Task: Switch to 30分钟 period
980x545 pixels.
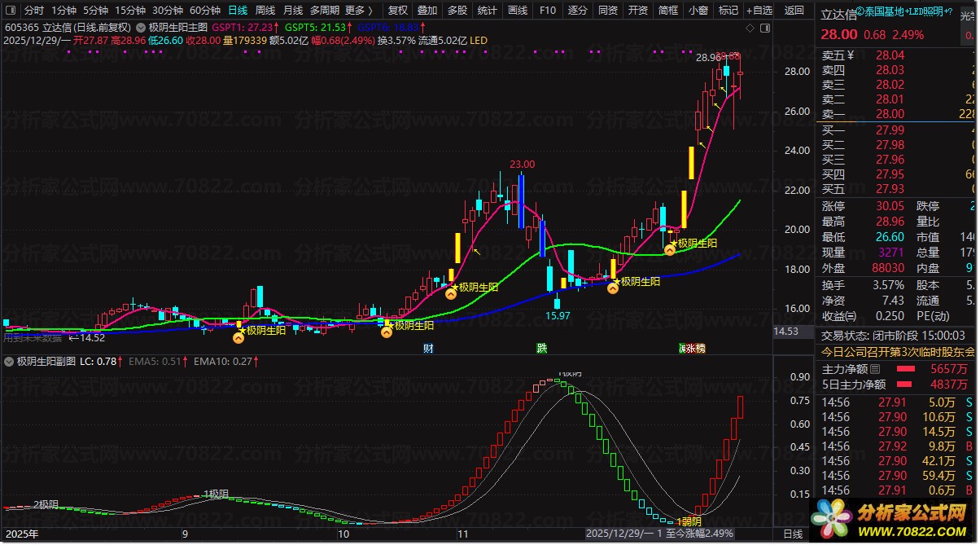Action: click(168, 11)
